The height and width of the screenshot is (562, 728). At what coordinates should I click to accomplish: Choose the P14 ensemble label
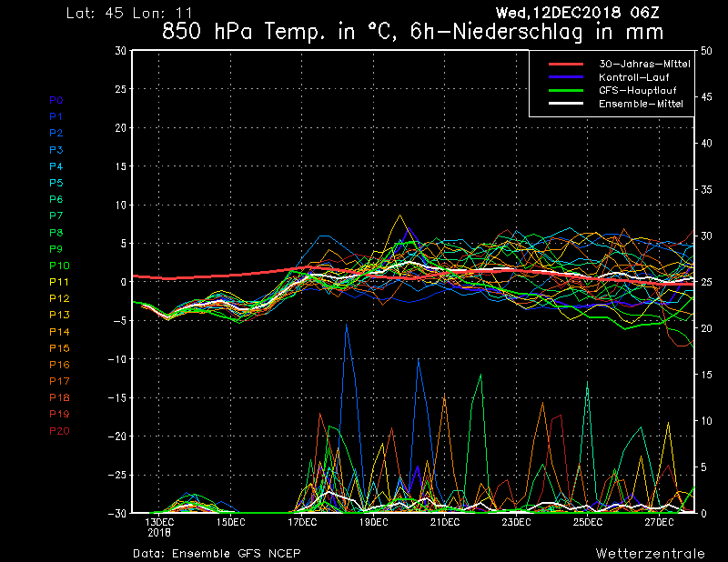[59, 332]
